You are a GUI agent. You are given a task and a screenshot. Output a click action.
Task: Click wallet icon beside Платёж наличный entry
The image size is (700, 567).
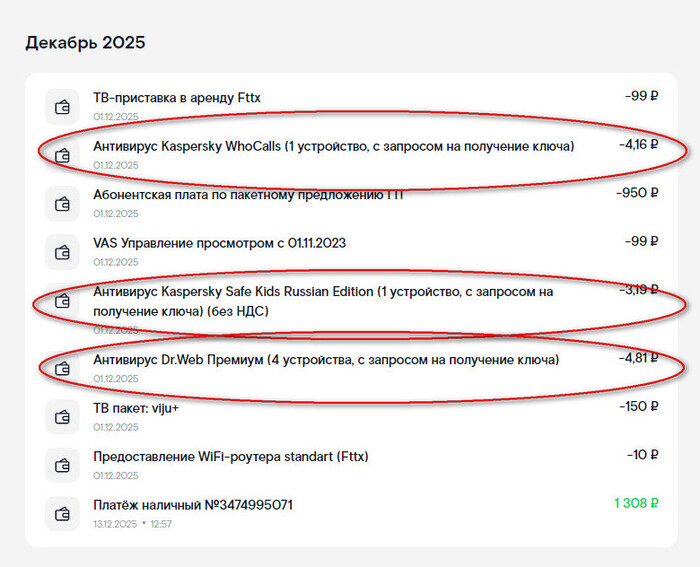point(62,513)
